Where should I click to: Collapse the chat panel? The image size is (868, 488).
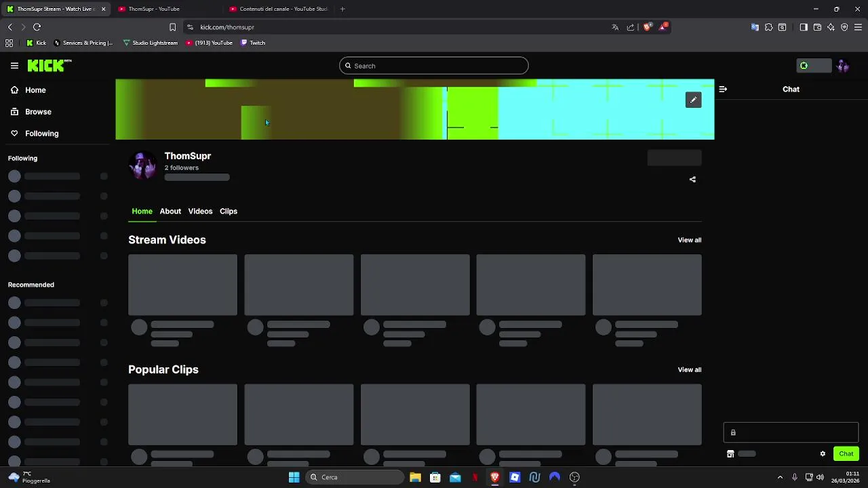click(723, 89)
